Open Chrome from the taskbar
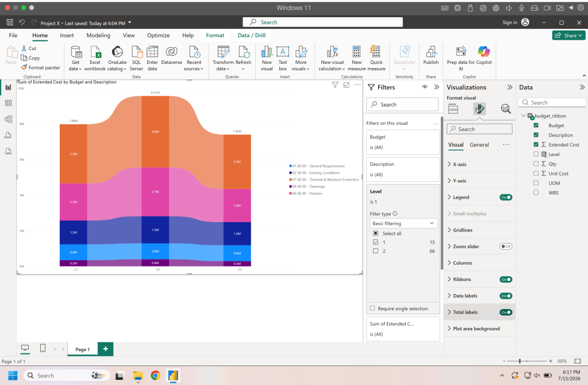 (x=155, y=375)
